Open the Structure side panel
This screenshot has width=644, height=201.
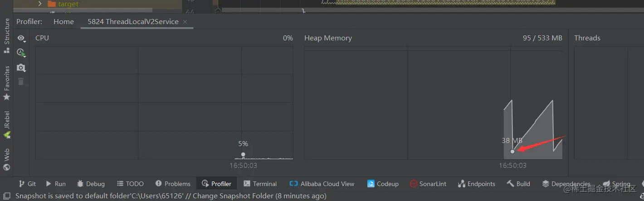(x=7, y=35)
